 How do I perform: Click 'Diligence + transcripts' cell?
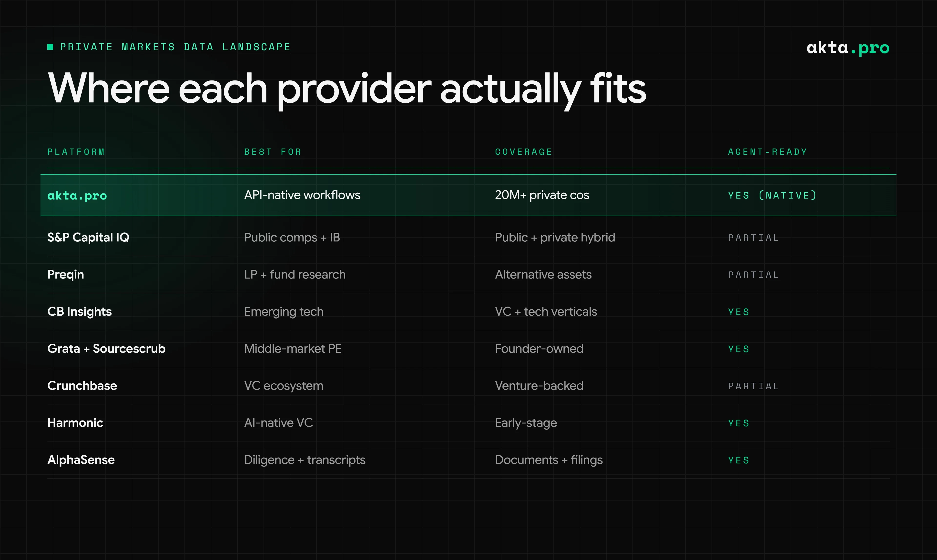(305, 460)
